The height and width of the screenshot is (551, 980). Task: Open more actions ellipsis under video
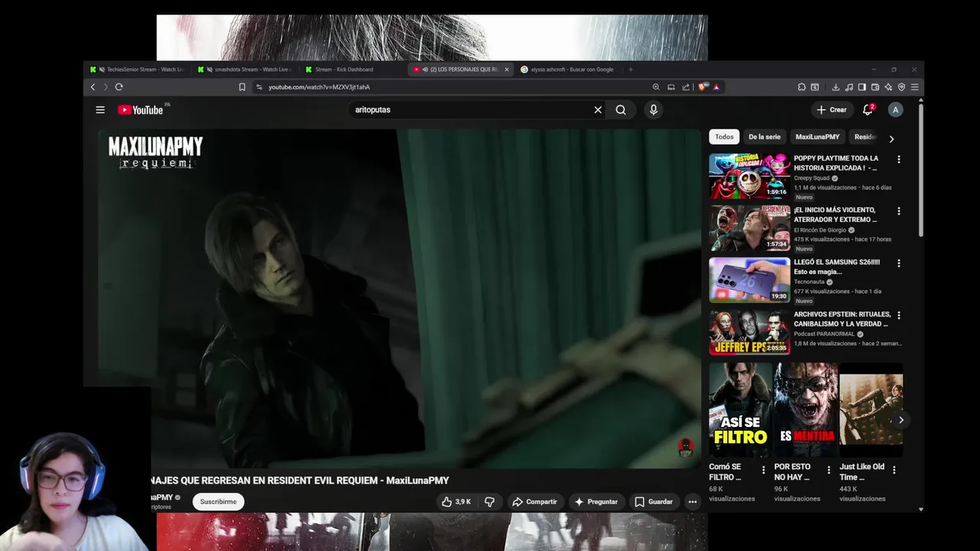coord(692,502)
